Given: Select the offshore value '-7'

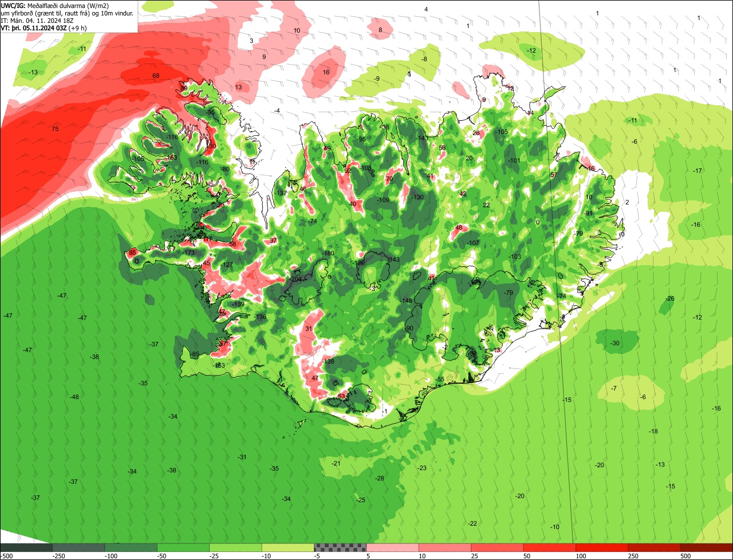Looking at the screenshot, I should [x=614, y=388].
